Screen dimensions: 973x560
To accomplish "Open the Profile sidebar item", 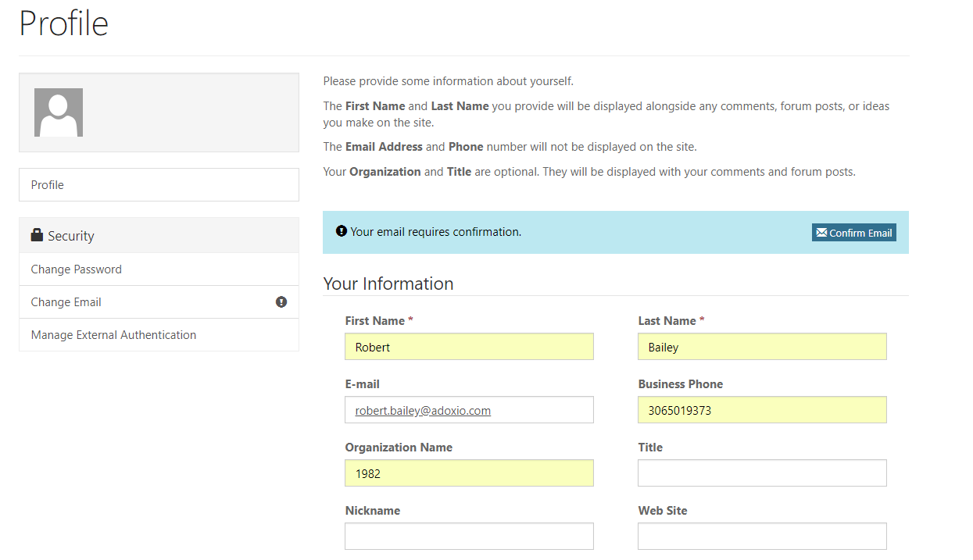I will [159, 185].
